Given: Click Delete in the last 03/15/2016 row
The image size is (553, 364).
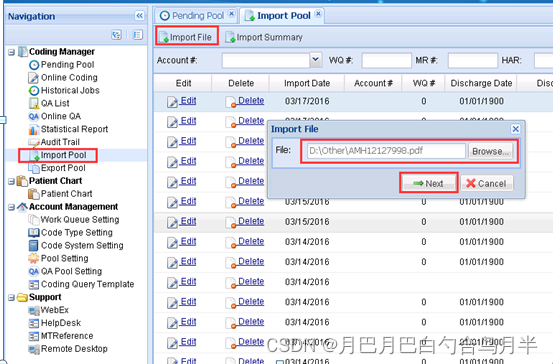Looking at the screenshot, I should pos(251,222).
